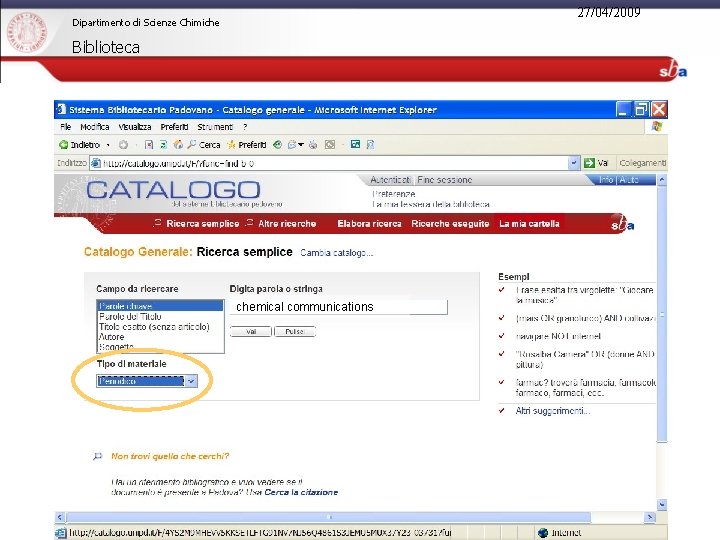The width and height of the screenshot is (720, 540).
Task: Click the Internet zone globe icon
Action: tap(543, 533)
